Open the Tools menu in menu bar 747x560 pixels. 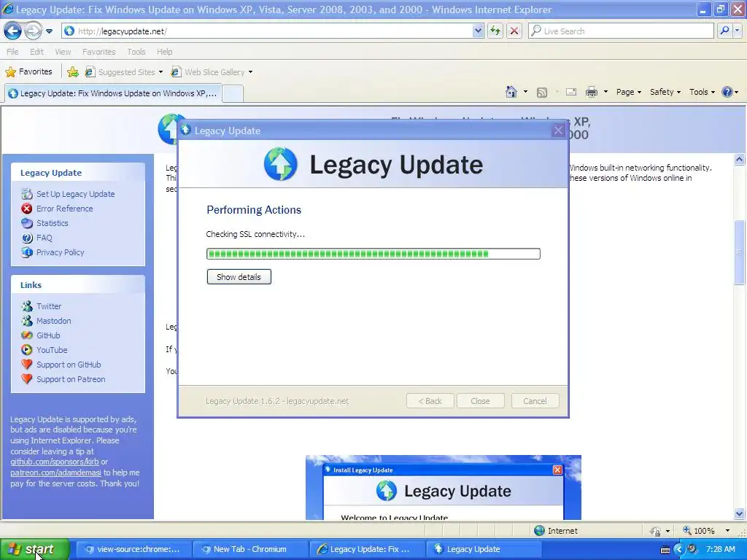tap(136, 52)
